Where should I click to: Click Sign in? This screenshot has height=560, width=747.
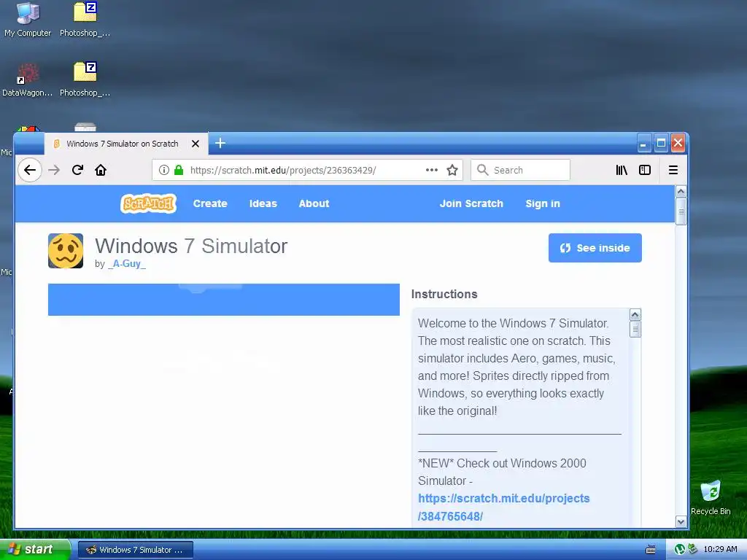click(x=543, y=203)
